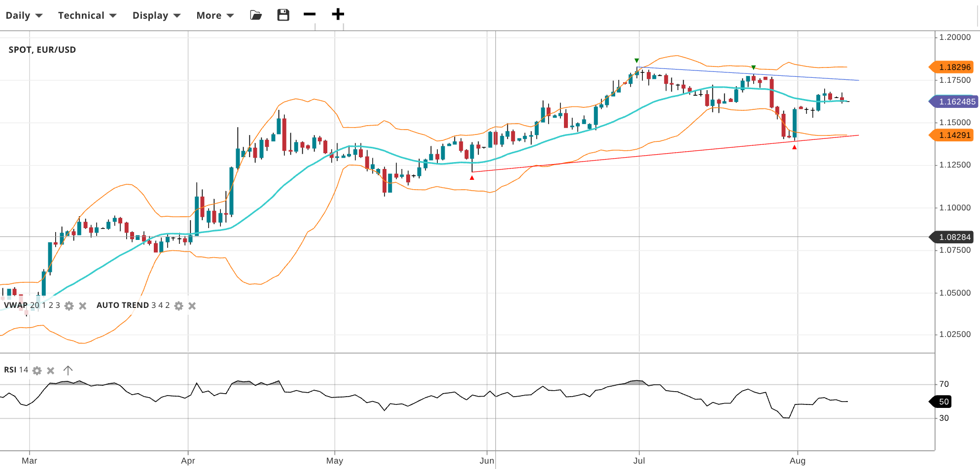Click the 1.162485 current price tag
Image resolution: width=980 pixels, height=469 pixels.
(955, 101)
